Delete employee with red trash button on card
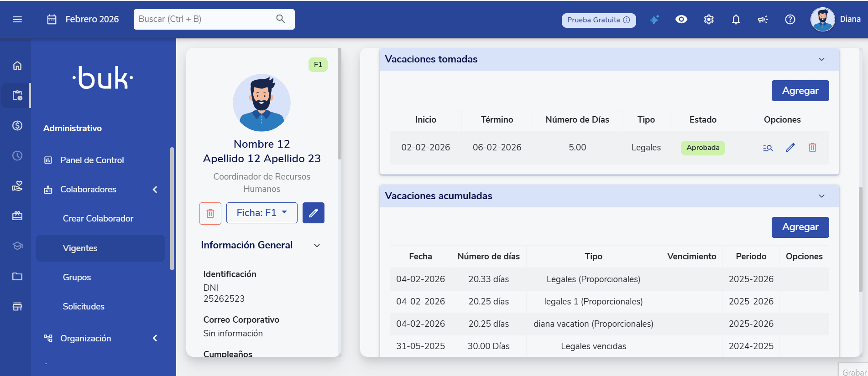The image size is (868, 376). pyautogui.click(x=210, y=213)
